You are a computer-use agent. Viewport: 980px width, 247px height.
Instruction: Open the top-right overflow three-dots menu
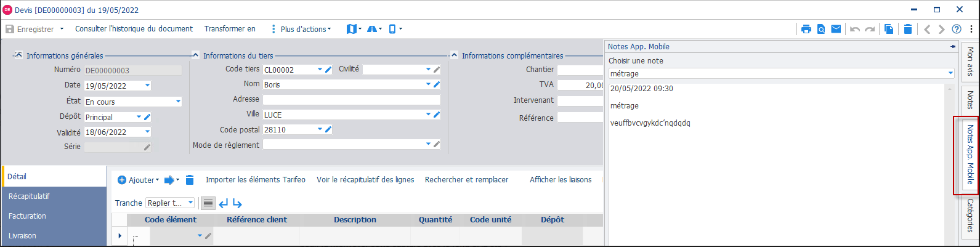pos(971,29)
